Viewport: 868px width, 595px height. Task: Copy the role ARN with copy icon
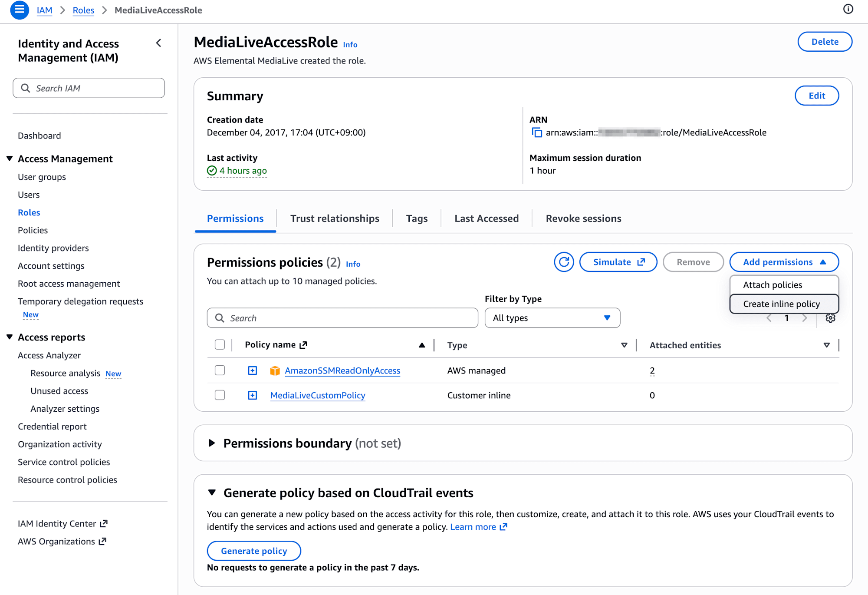click(537, 132)
